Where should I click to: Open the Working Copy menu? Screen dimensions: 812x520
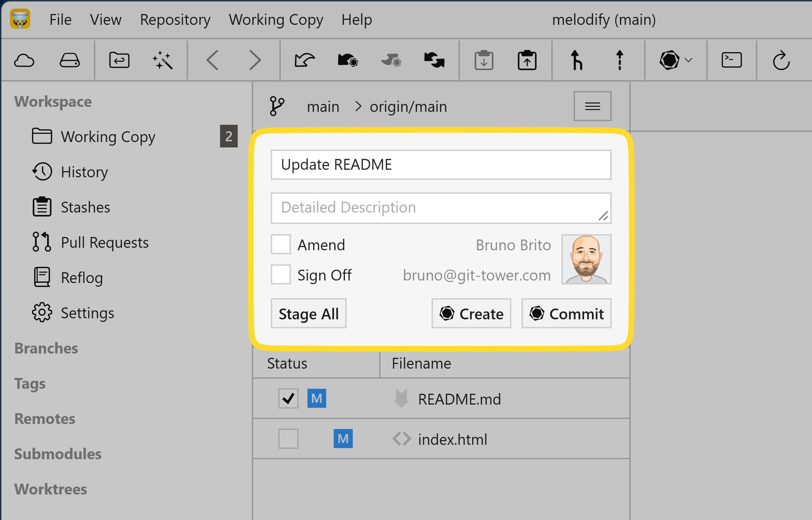click(276, 19)
